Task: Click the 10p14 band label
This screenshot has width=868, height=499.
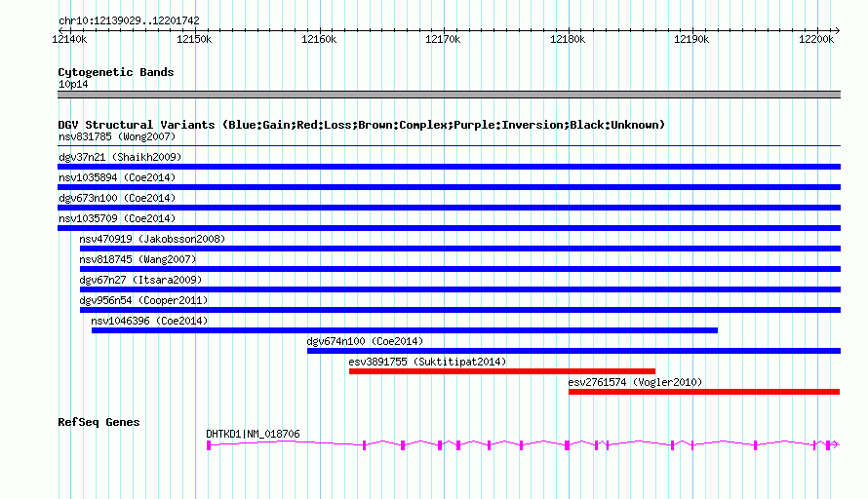Action: [73, 84]
